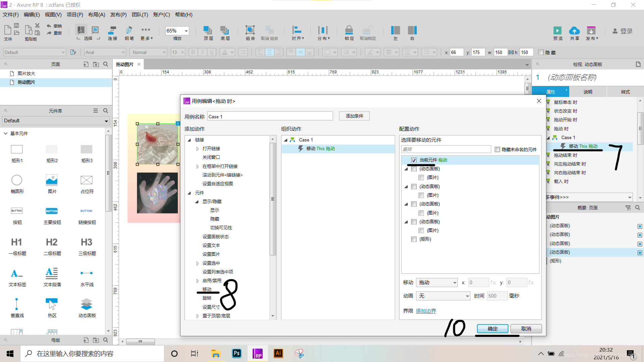Click the Publish (发布) toolbar icon
This screenshot has height=362, width=644.
(591, 31)
